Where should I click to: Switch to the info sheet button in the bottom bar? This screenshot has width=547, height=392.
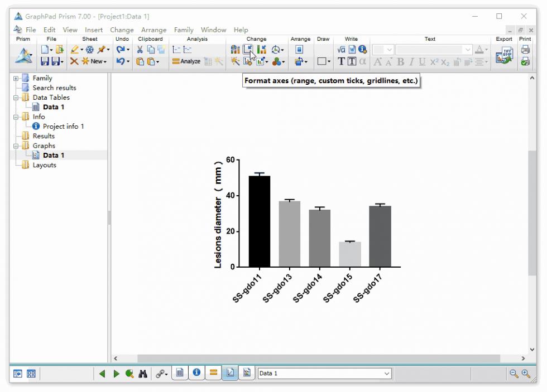pyautogui.click(x=196, y=373)
